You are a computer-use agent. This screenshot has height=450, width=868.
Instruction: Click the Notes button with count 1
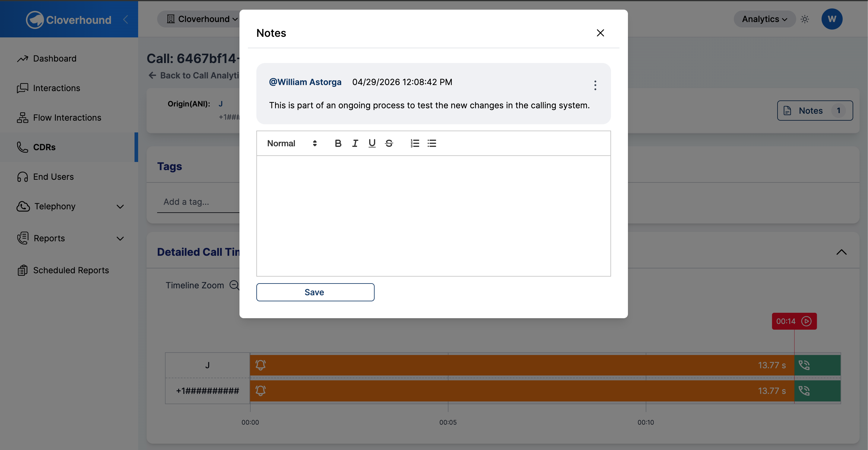tap(815, 110)
